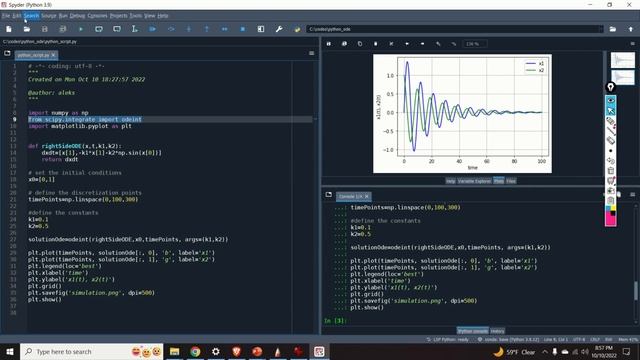Pick the pink color swatch in annotation toolbar

[610, 221]
